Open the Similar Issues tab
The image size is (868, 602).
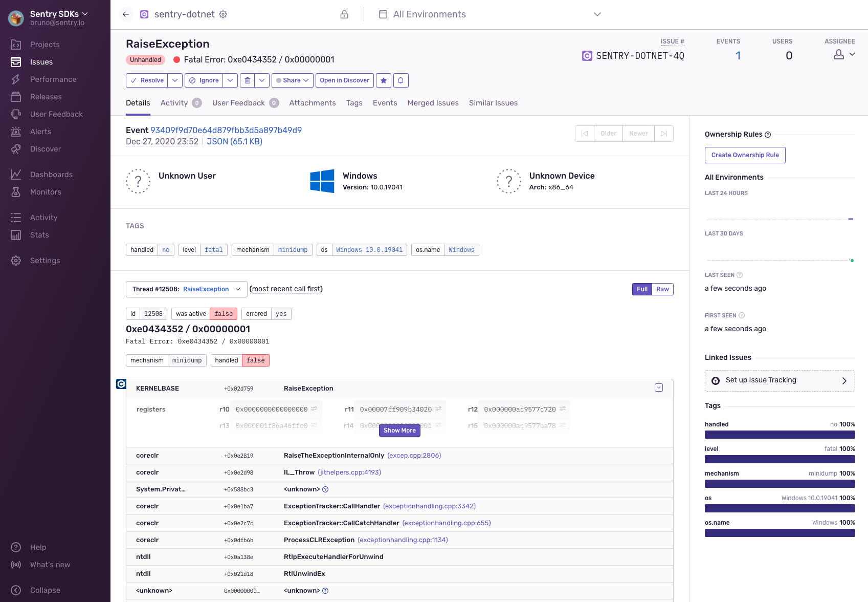point(493,103)
